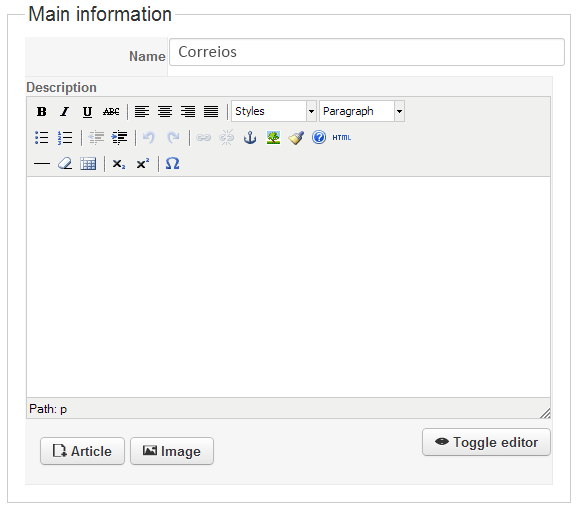
Task: Click the editor resize handle corner
Action: pos(545,413)
